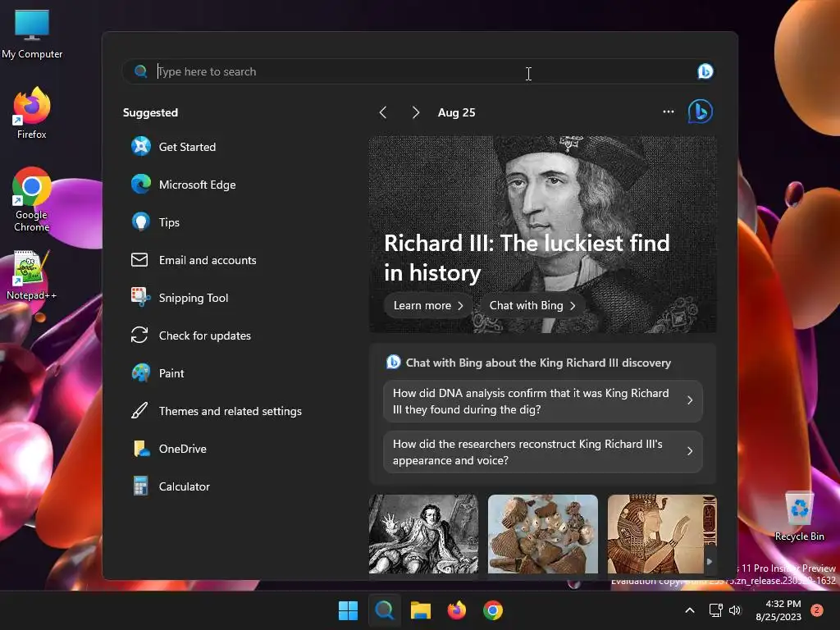
Task: Click Check for updates refresh icon
Action: (x=139, y=336)
